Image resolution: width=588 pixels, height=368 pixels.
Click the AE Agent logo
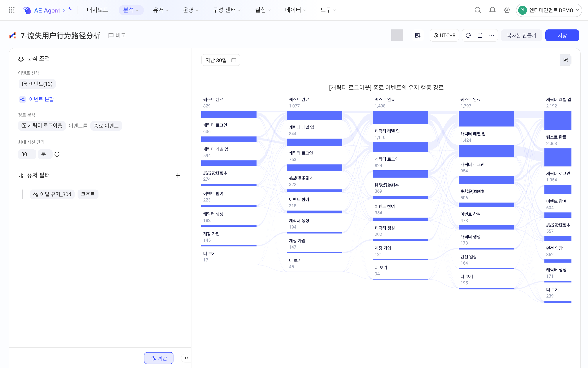42,10
